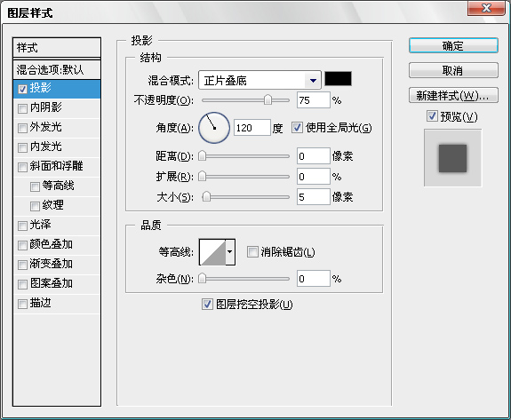This screenshot has height=420, width=511.
Task: Enable 消除锯齿 checkbox
Action: point(252,251)
